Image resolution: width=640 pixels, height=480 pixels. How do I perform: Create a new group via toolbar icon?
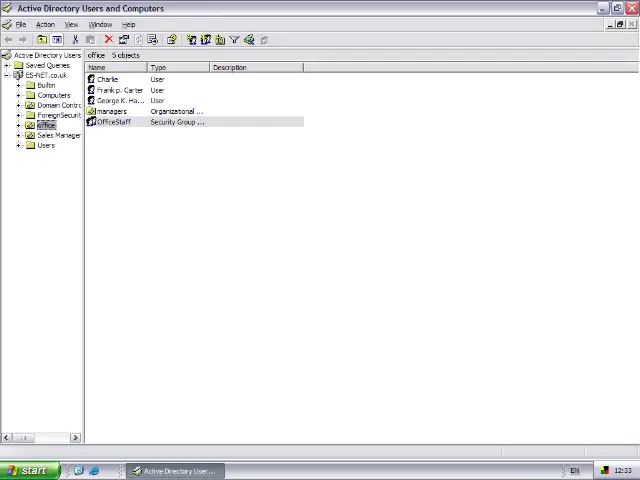(206, 40)
